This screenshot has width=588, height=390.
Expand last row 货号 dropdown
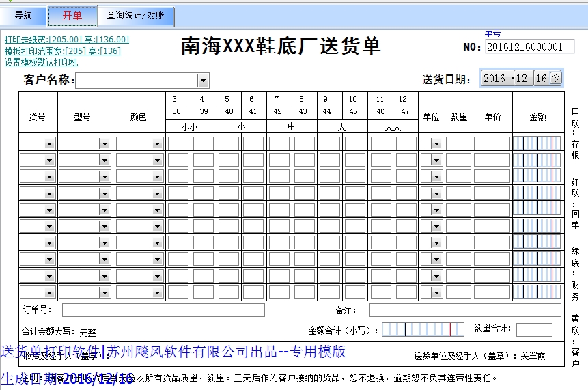[49, 292]
